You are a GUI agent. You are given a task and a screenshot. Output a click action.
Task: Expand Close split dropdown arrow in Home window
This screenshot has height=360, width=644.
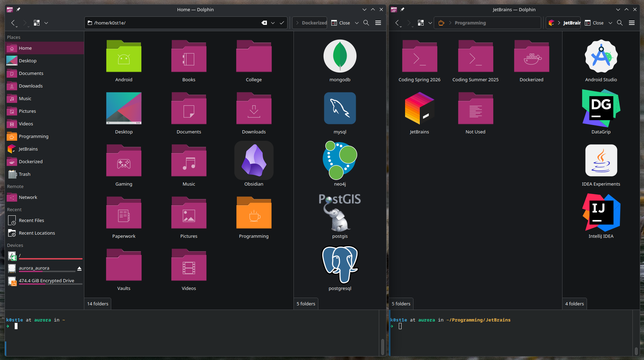[357, 23]
